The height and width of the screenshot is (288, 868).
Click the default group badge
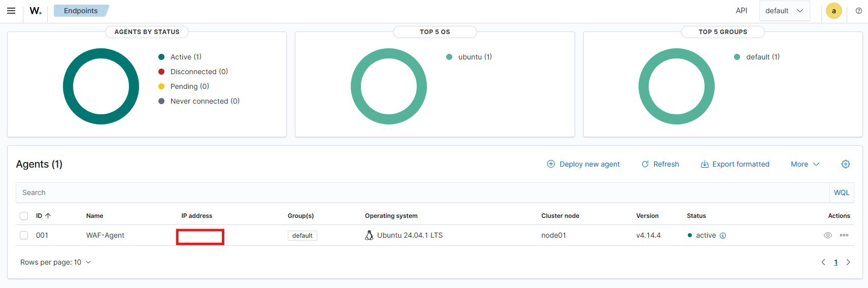point(303,236)
